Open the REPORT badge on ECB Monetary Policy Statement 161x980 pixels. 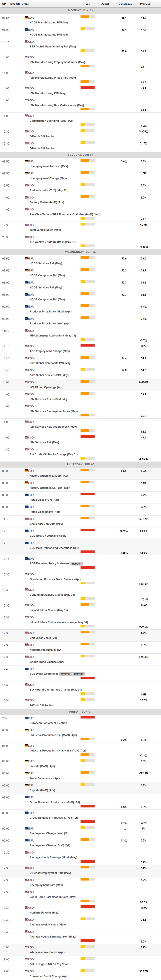(77, 563)
